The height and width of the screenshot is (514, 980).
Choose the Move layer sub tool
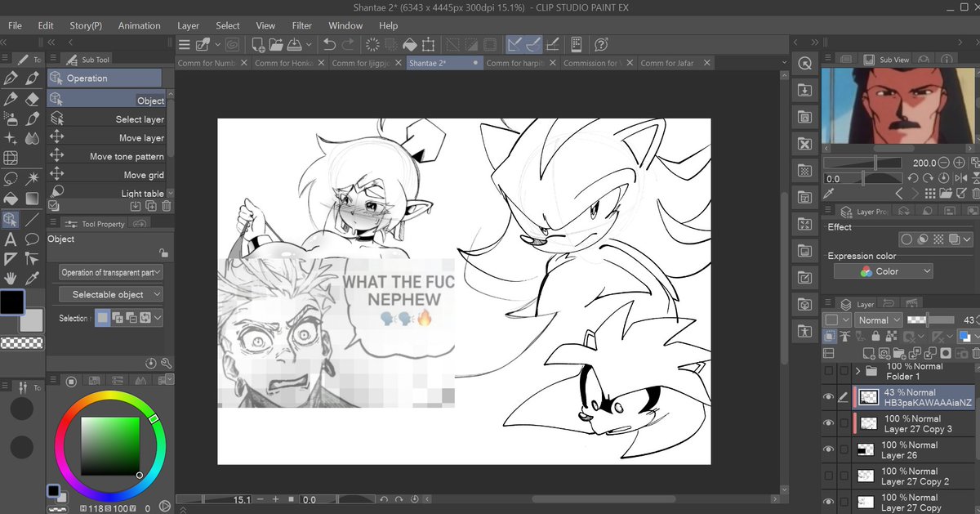107,138
